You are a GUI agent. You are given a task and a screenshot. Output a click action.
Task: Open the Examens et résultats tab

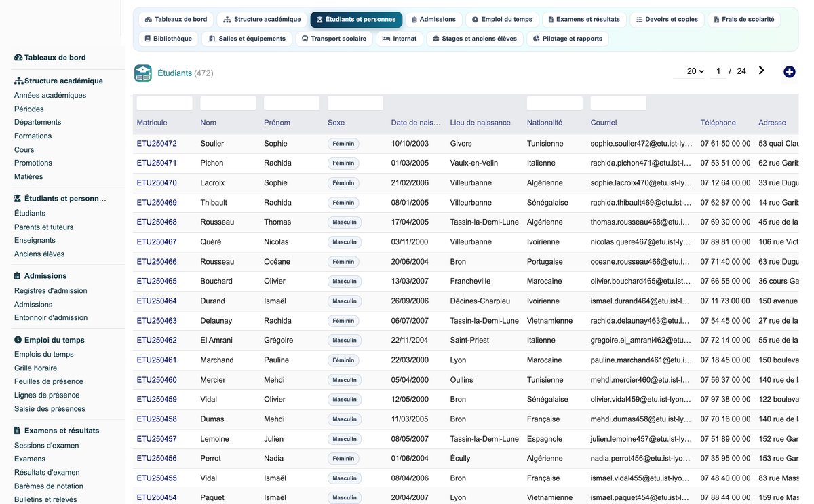point(584,20)
